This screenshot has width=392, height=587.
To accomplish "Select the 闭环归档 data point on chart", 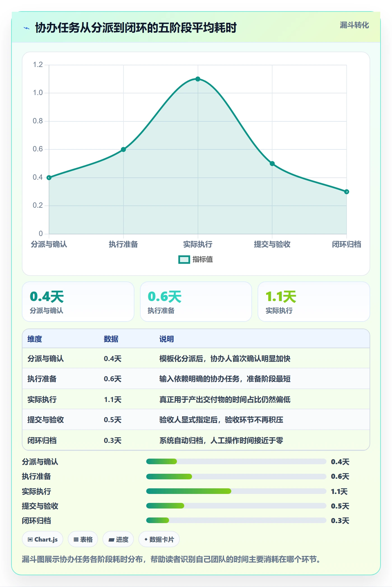I will coord(347,192).
